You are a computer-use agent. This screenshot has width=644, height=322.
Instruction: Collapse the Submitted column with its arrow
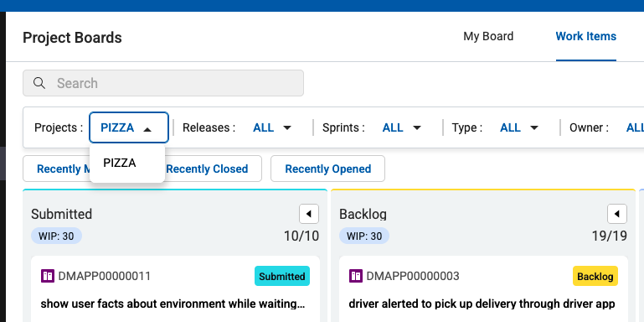click(x=309, y=214)
